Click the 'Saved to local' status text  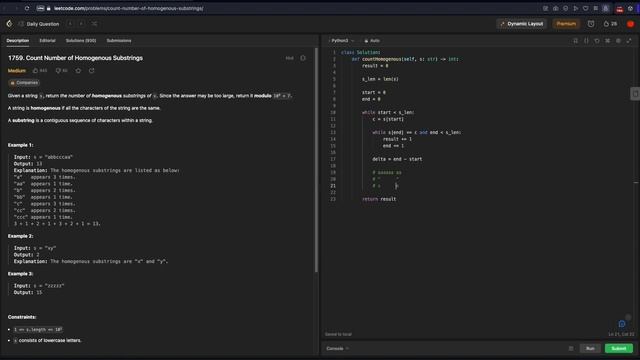click(x=338, y=334)
